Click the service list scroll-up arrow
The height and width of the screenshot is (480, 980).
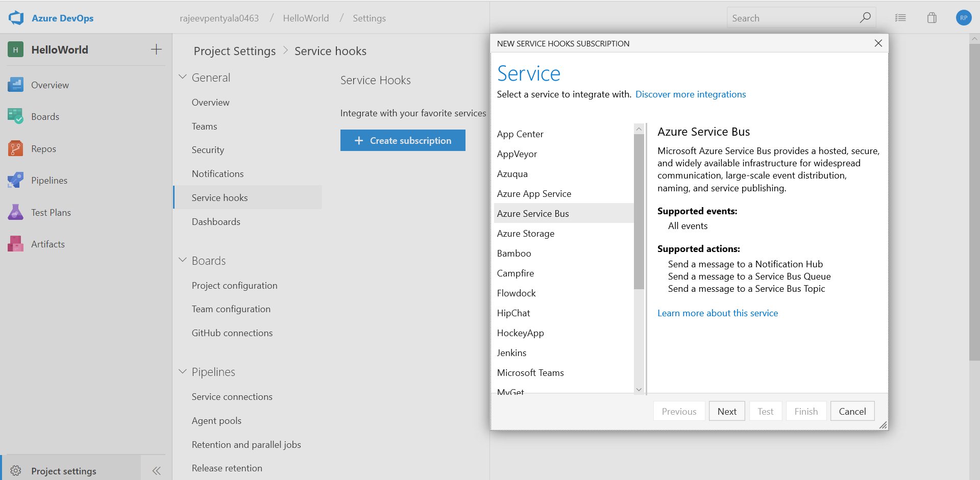(x=639, y=129)
